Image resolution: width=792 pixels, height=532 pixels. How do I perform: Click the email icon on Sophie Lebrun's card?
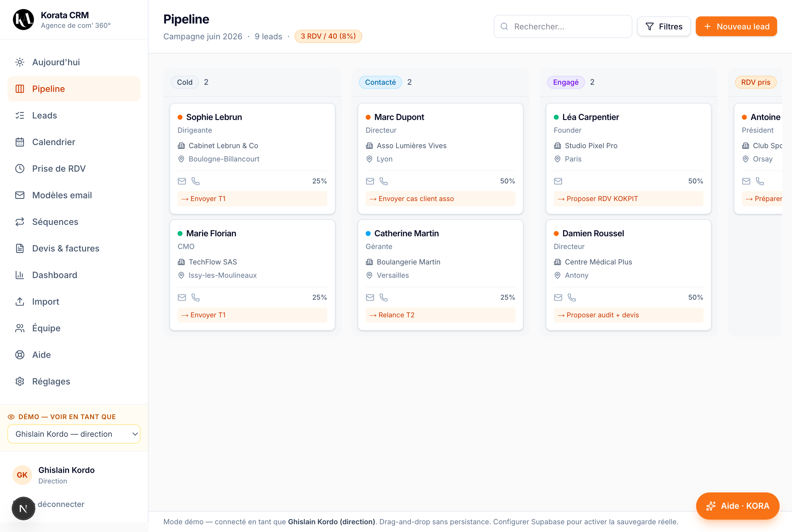click(182, 181)
